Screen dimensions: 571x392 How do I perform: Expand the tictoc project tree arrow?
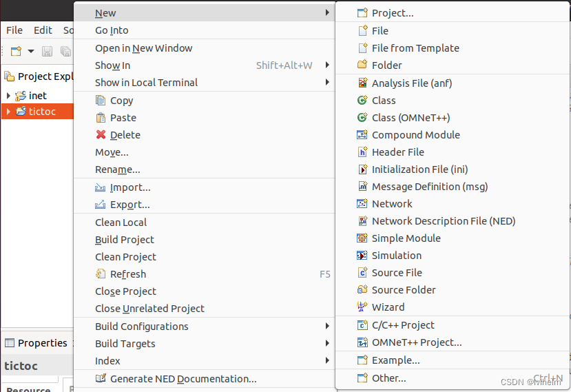click(x=8, y=112)
